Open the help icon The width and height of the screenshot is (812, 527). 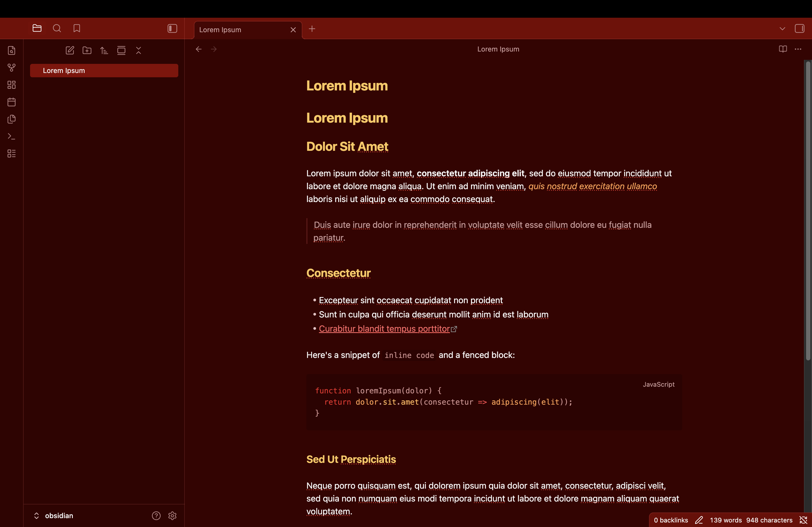[x=156, y=516]
